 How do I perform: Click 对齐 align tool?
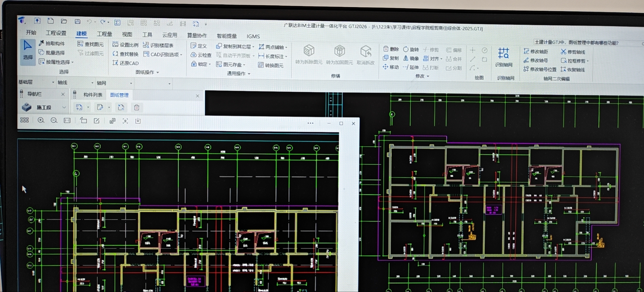click(432, 59)
